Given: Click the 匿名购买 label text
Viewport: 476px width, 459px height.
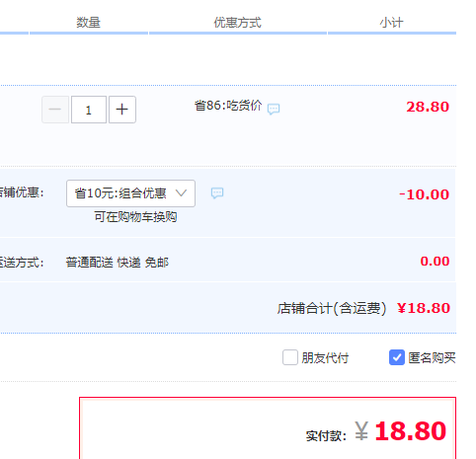Looking at the screenshot, I should click(432, 358).
